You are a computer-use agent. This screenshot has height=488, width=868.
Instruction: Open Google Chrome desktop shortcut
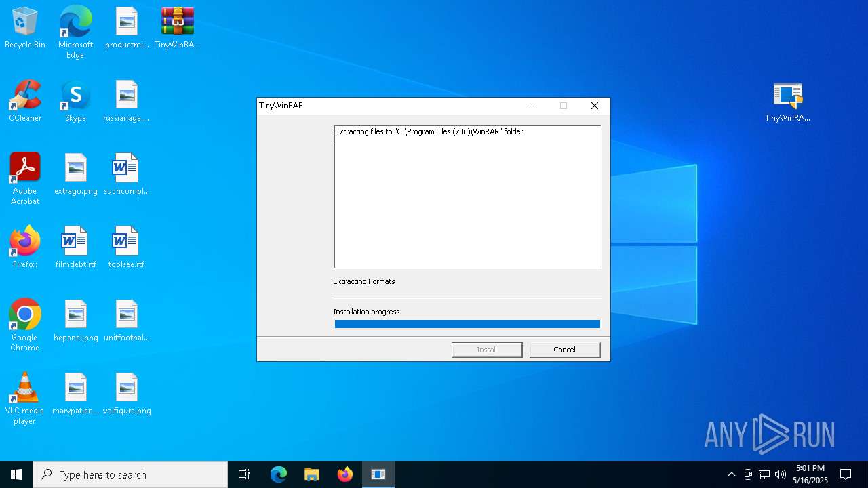coord(25,325)
